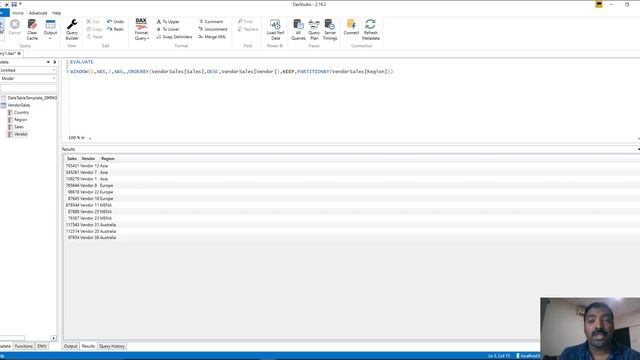Click Merge XML
The image size is (640, 360).
pos(212,37)
